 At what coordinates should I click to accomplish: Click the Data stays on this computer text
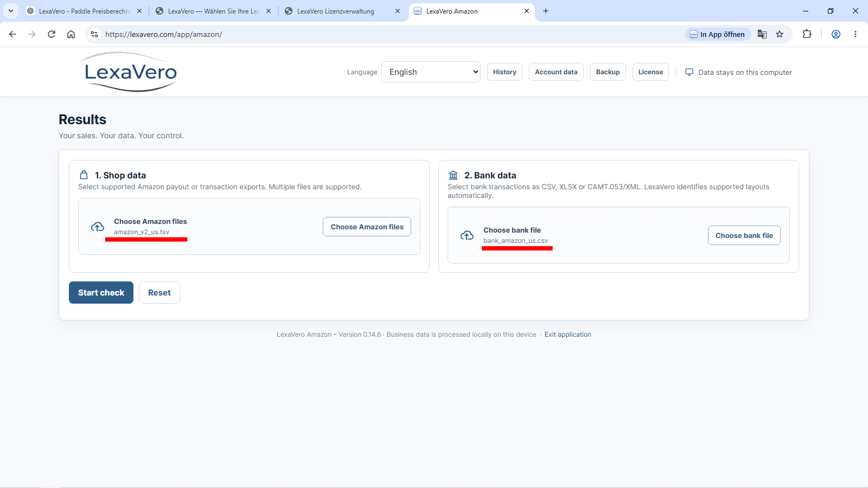coord(745,72)
